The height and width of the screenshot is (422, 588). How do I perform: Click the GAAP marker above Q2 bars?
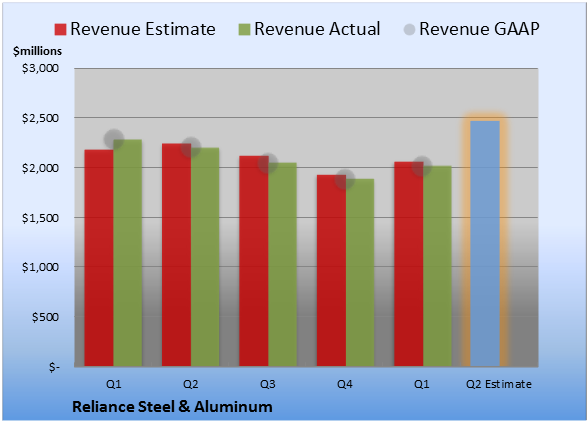[x=191, y=147]
